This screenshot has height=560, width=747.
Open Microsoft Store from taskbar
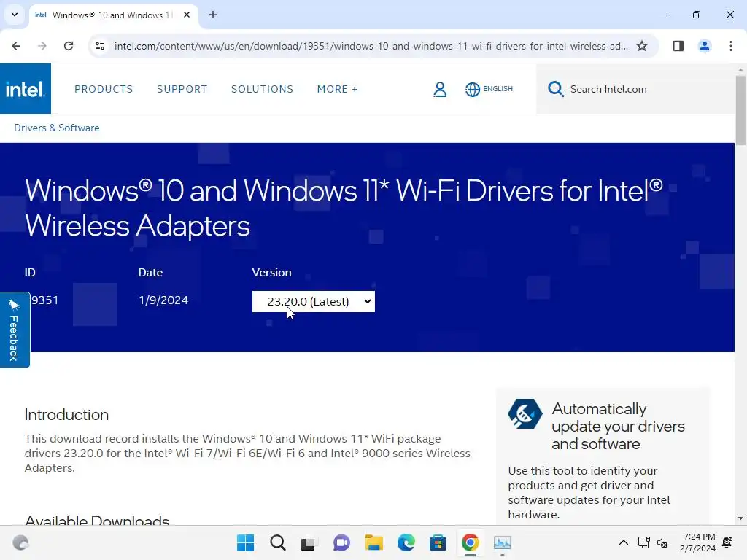click(438, 542)
